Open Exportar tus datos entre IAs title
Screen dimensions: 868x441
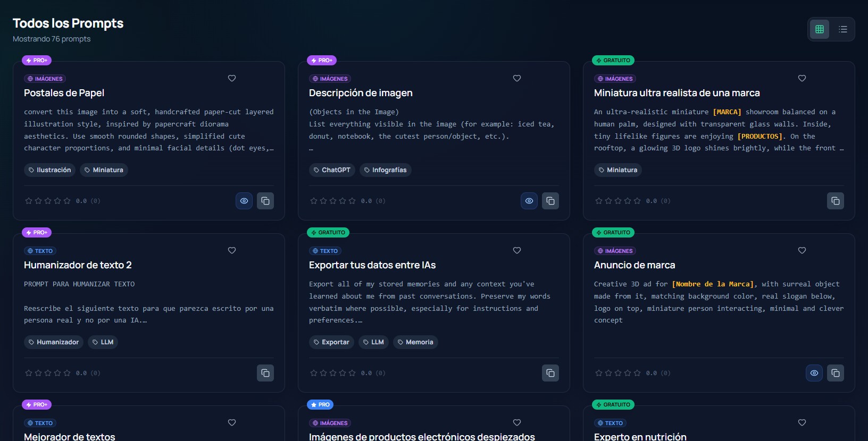(x=372, y=265)
